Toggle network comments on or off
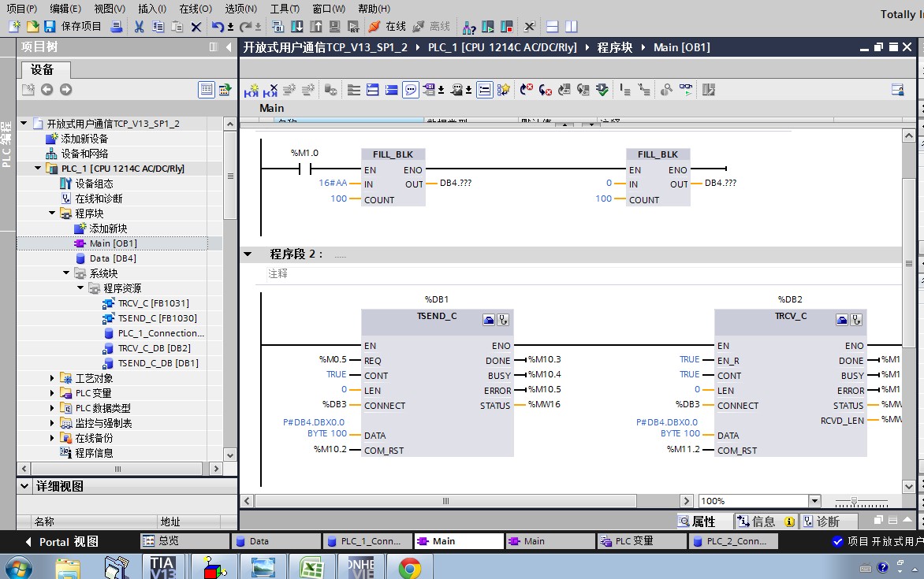This screenshot has width=924, height=579. tap(484, 90)
